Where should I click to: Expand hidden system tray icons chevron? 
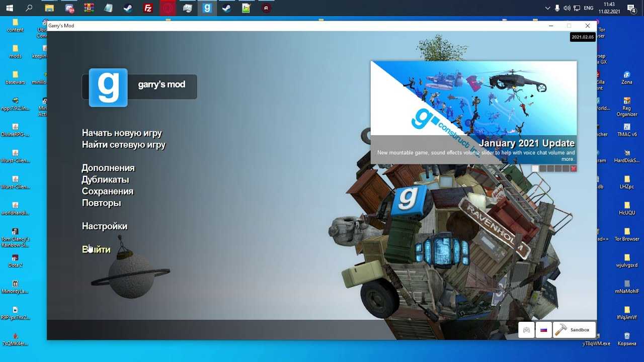(548, 8)
